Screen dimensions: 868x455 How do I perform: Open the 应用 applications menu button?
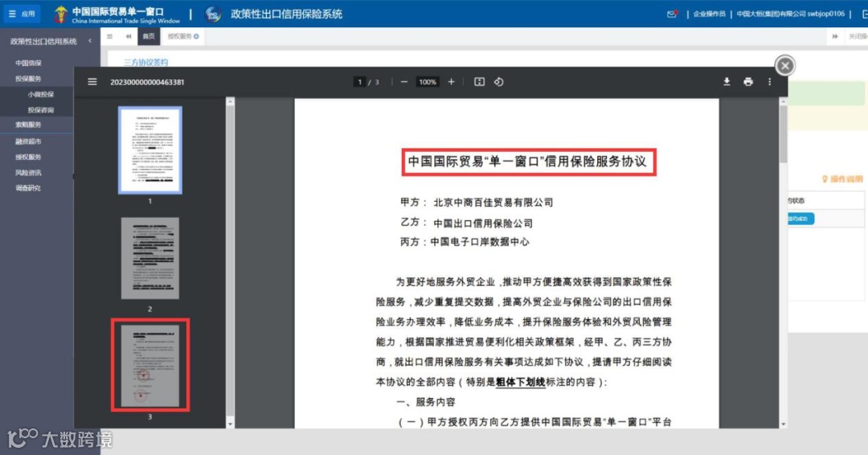pos(22,14)
